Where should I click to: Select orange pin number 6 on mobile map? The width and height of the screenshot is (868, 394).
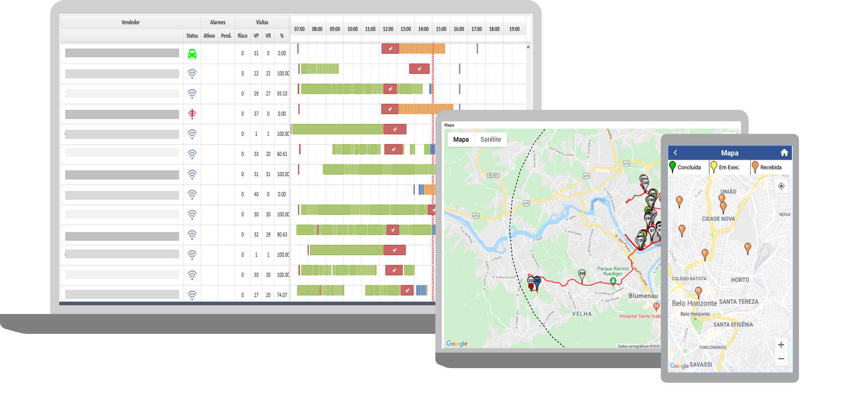747,248
